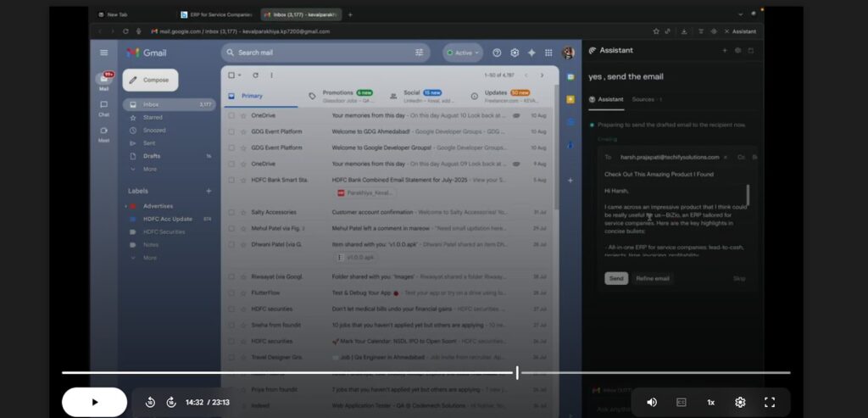Click Refine email button
Viewport: 868px width, 418px height.
tap(653, 278)
